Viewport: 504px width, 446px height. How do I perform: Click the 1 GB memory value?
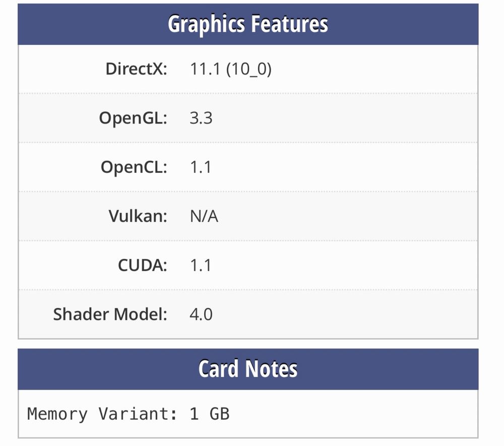coord(210,414)
